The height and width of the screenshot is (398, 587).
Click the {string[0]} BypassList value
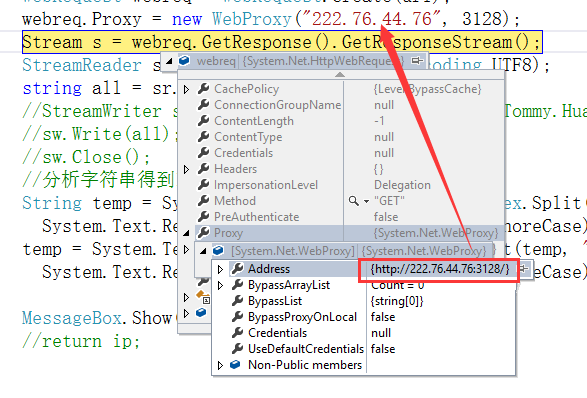point(397,301)
